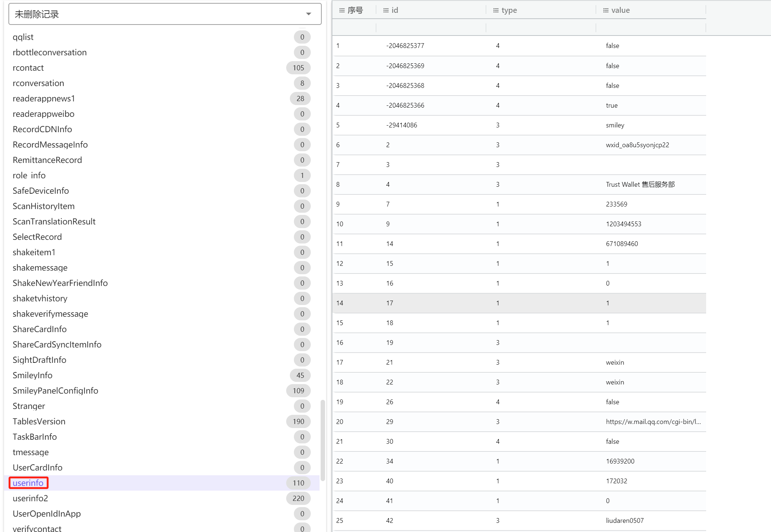This screenshot has width=771, height=532.
Task: Select the rcontact table
Action: (28, 68)
